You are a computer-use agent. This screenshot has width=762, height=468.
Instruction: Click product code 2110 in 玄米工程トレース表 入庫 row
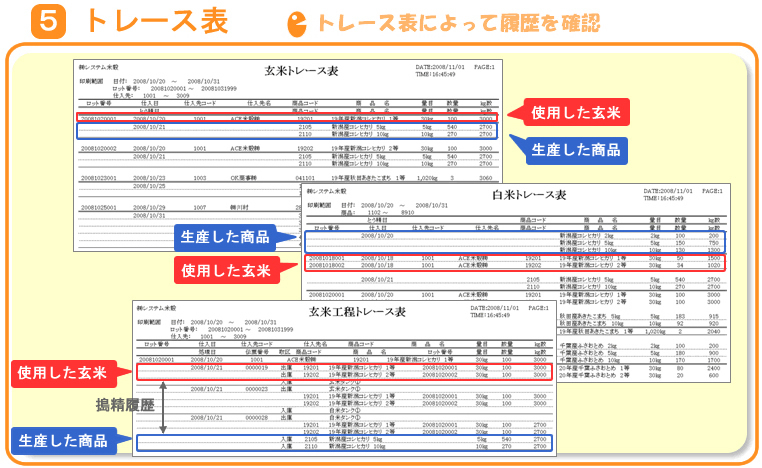[311, 447]
